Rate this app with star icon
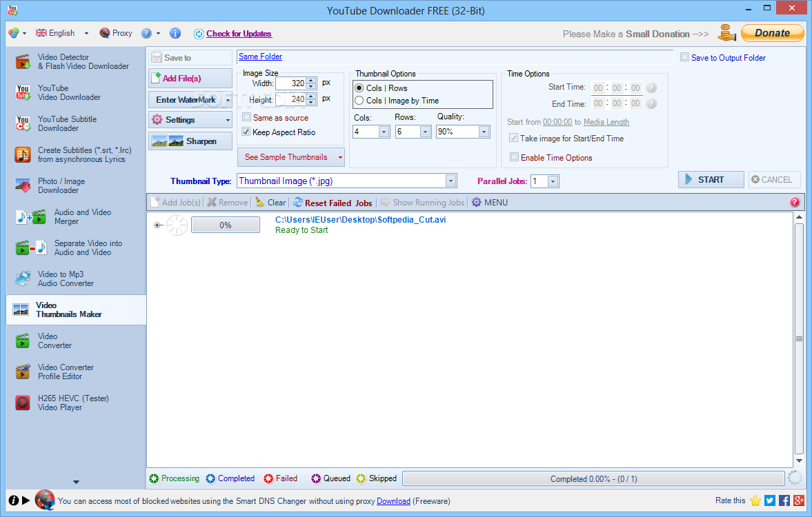This screenshot has width=812, height=517. (x=755, y=500)
